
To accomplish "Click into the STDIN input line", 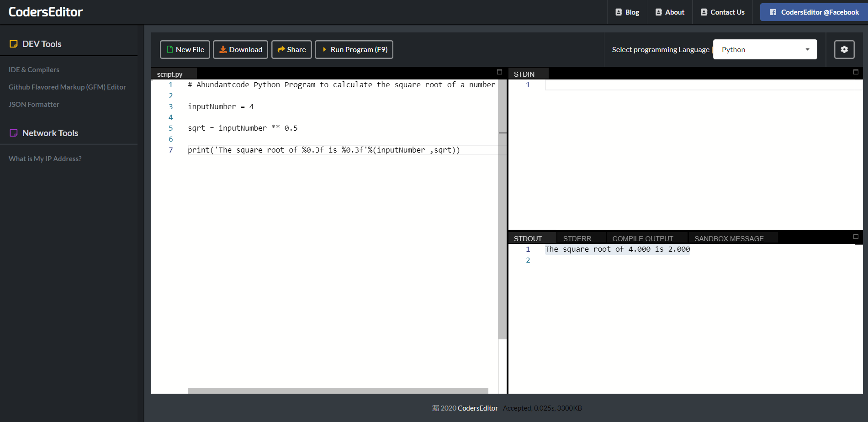I will (699, 85).
